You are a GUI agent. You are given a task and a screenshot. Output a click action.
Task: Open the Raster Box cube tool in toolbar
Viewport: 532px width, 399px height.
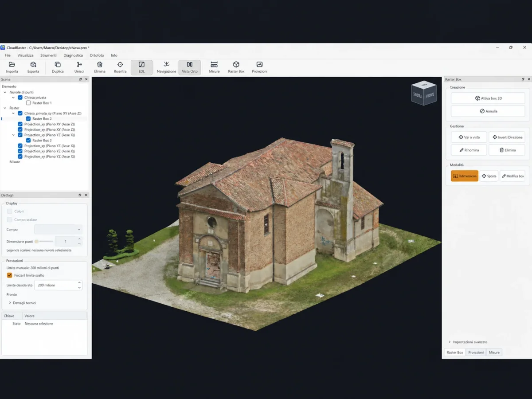click(236, 67)
